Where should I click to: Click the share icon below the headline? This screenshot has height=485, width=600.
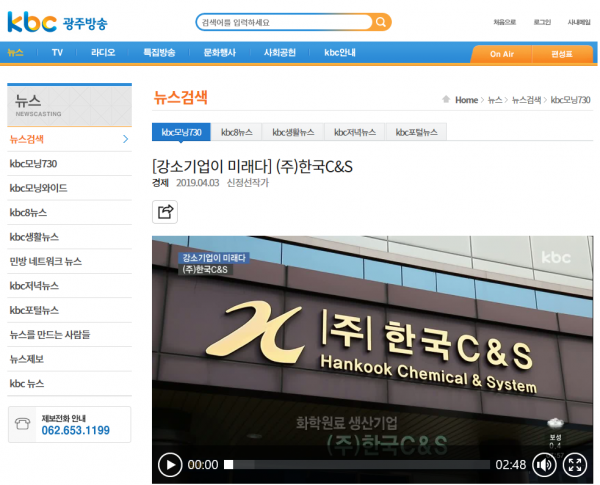(x=165, y=212)
